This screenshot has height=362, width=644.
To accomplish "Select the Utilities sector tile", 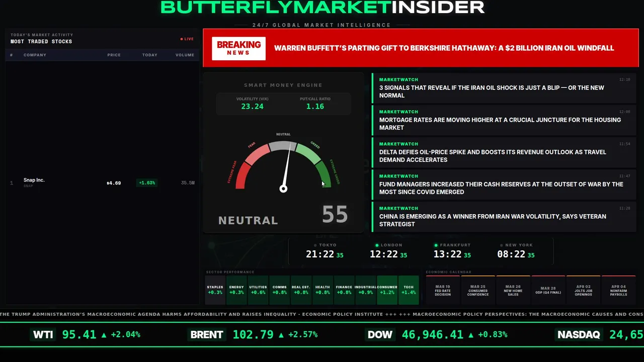I will click(x=258, y=290).
